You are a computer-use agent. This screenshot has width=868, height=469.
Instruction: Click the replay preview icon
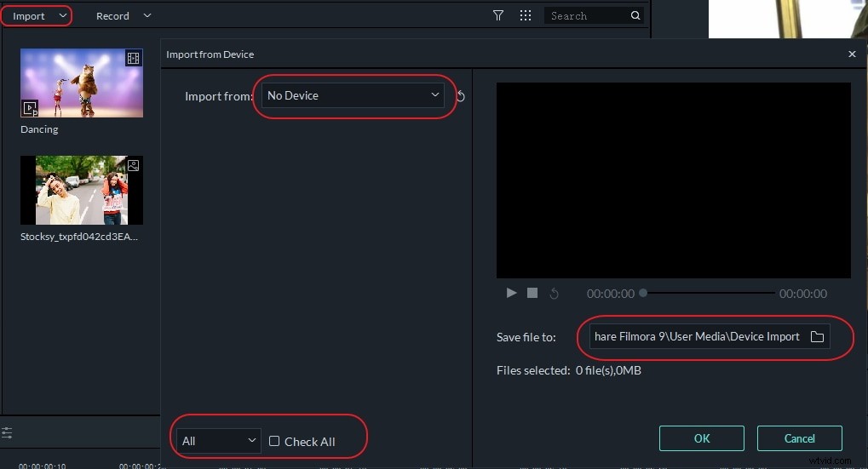click(554, 293)
